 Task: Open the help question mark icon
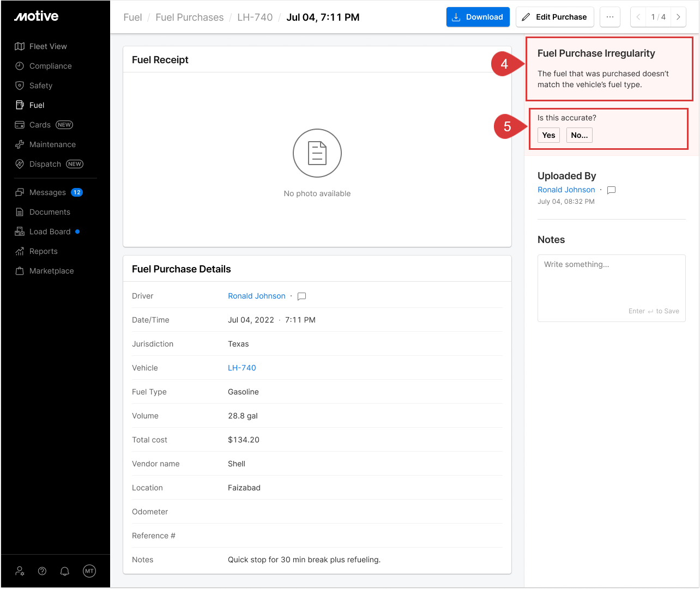[x=42, y=571]
